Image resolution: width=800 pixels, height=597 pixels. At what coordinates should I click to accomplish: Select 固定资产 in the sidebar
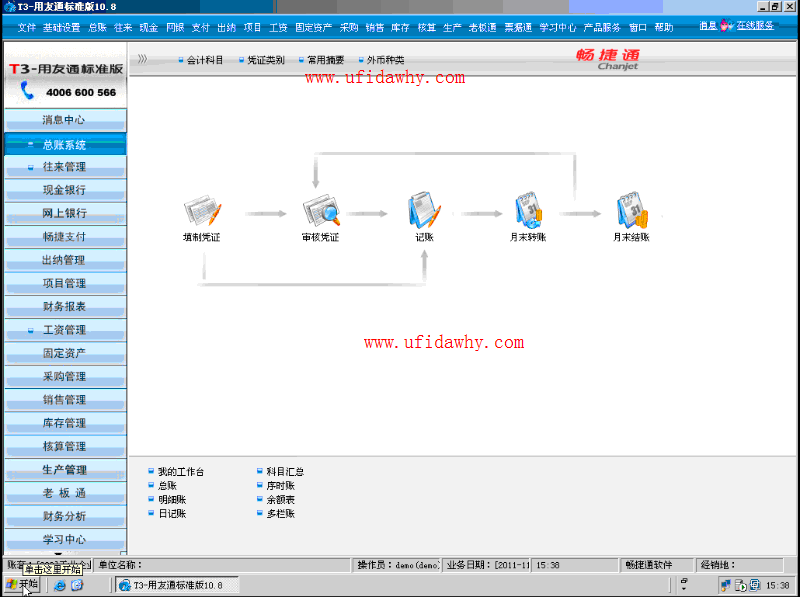65,353
